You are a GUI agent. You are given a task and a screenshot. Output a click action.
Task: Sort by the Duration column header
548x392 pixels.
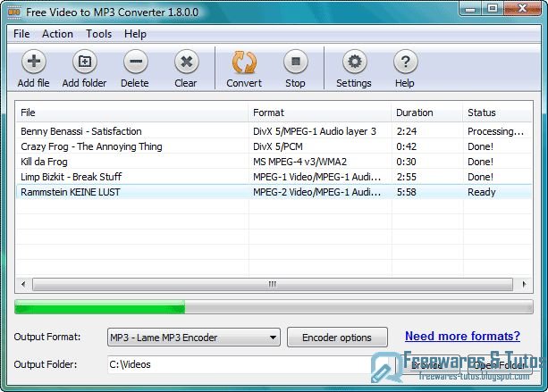tap(427, 113)
